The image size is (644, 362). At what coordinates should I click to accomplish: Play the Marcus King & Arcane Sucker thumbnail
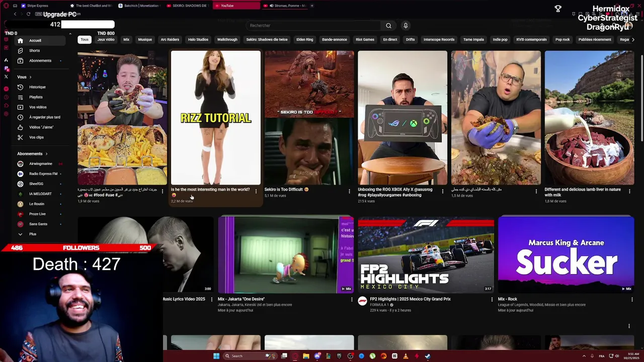click(566, 255)
